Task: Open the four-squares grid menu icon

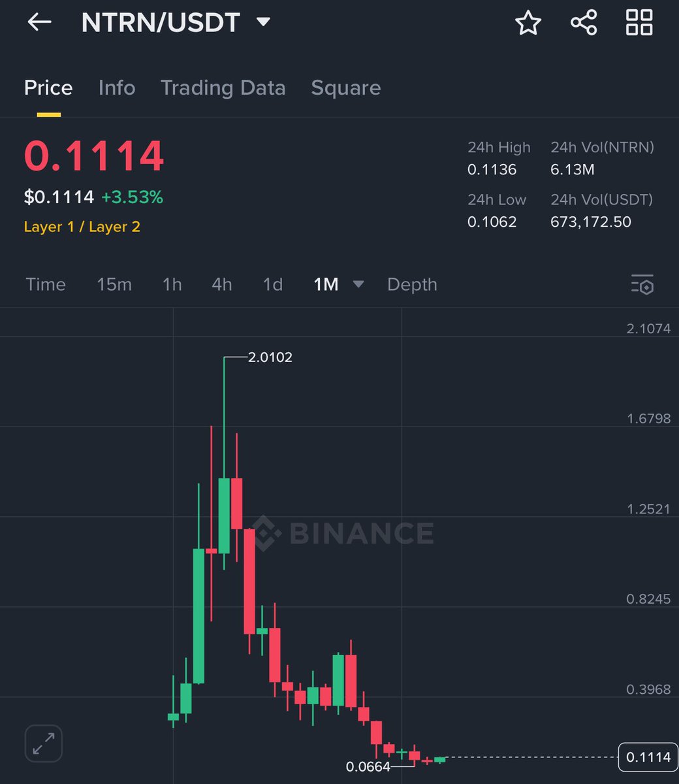Action: pyautogui.click(x=639, y=23)
